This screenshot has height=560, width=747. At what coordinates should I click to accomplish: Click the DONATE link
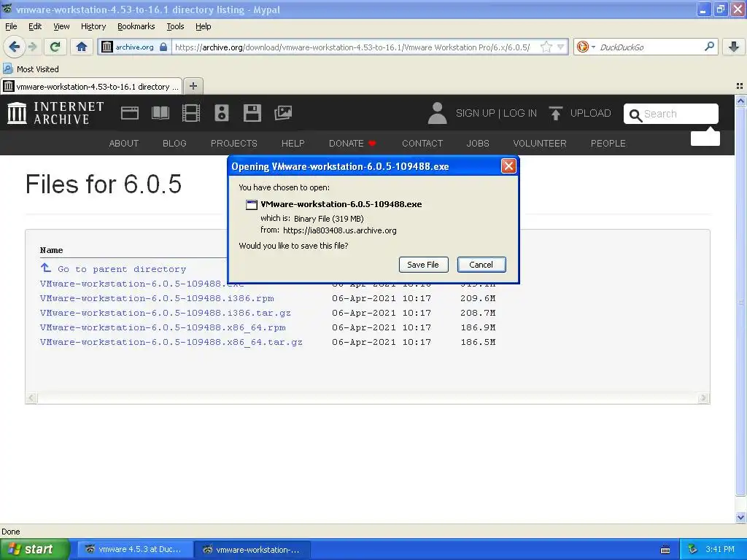click(x=352, y=144)
